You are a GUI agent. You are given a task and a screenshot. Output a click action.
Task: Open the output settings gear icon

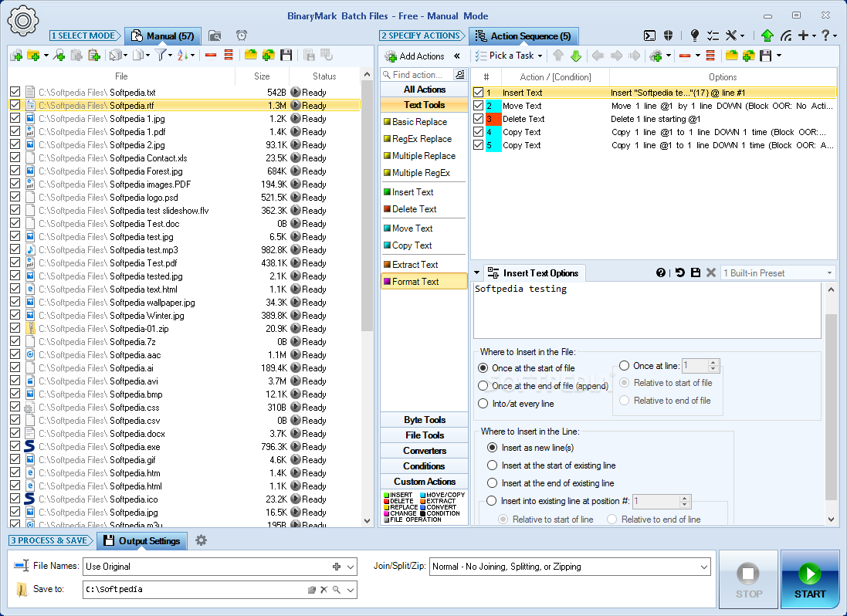point(201,540)
